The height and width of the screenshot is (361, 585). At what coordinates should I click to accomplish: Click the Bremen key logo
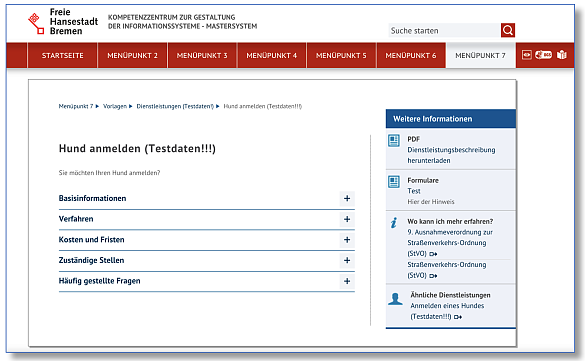tap(36, 23)
